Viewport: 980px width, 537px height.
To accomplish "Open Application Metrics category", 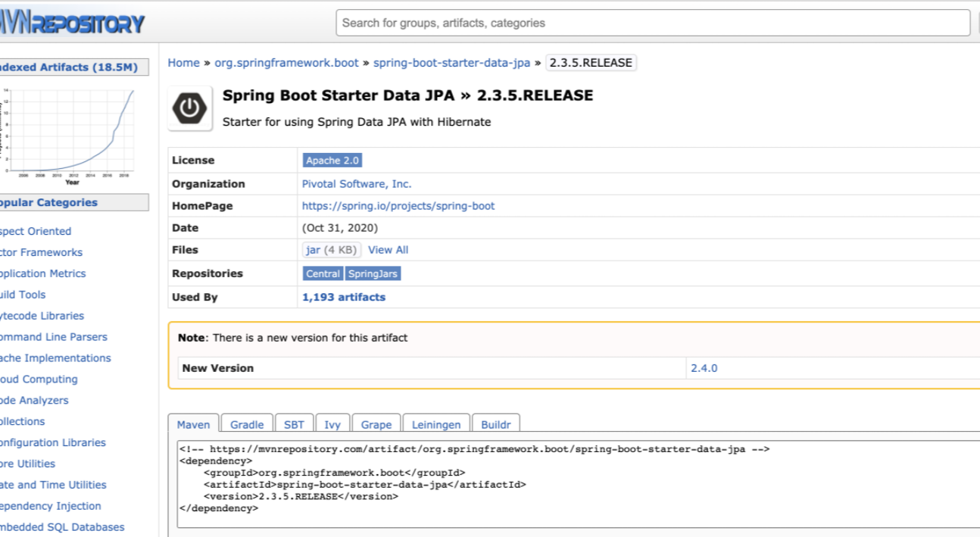I will [42, 274].
